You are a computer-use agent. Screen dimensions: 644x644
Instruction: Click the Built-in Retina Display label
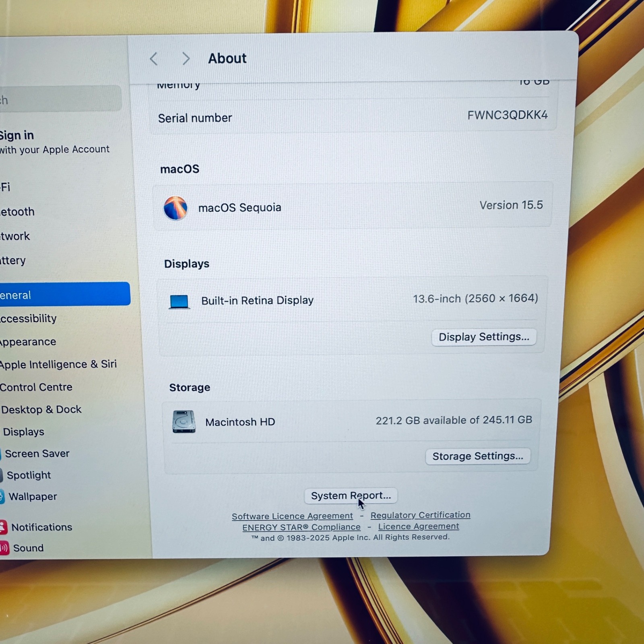pos(257,301)
